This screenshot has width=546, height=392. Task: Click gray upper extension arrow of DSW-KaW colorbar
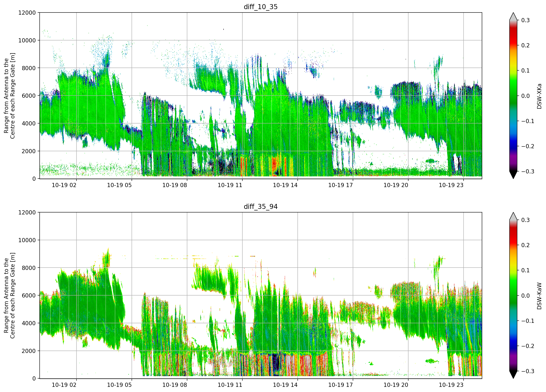point(513,217)
